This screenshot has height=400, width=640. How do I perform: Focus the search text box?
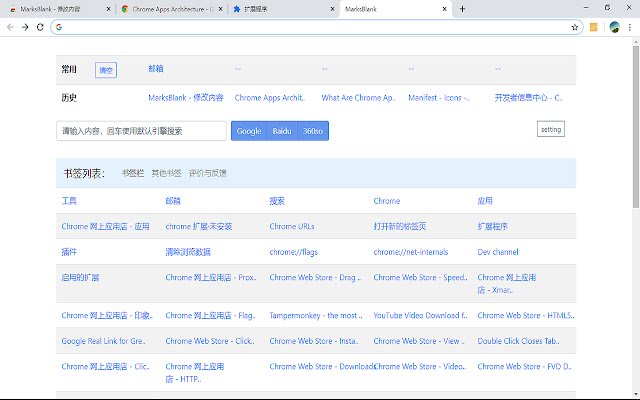141,131
